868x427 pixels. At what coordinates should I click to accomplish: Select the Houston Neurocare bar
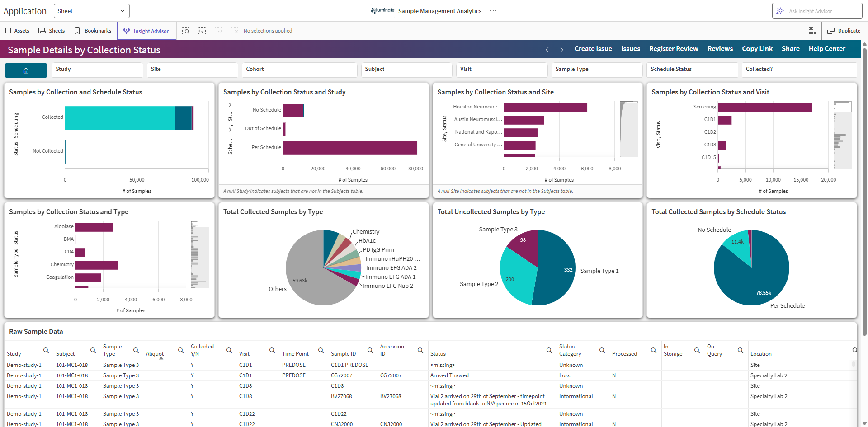point(545,108)
